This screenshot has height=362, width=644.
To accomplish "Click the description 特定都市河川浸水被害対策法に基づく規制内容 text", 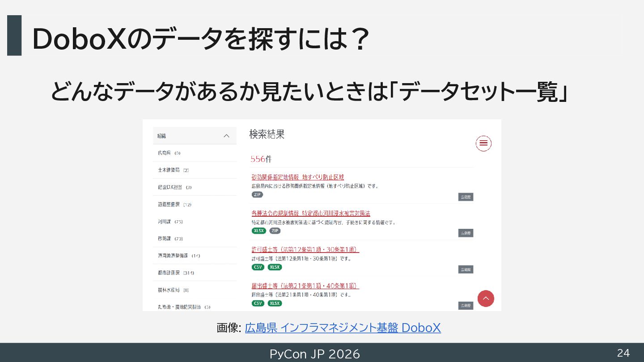I will [324, 222].
